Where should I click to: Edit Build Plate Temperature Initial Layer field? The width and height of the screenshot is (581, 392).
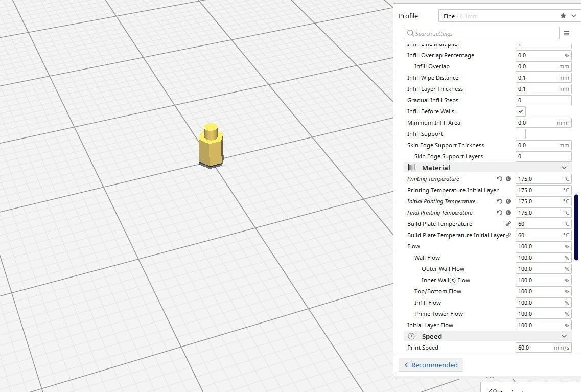543,235
